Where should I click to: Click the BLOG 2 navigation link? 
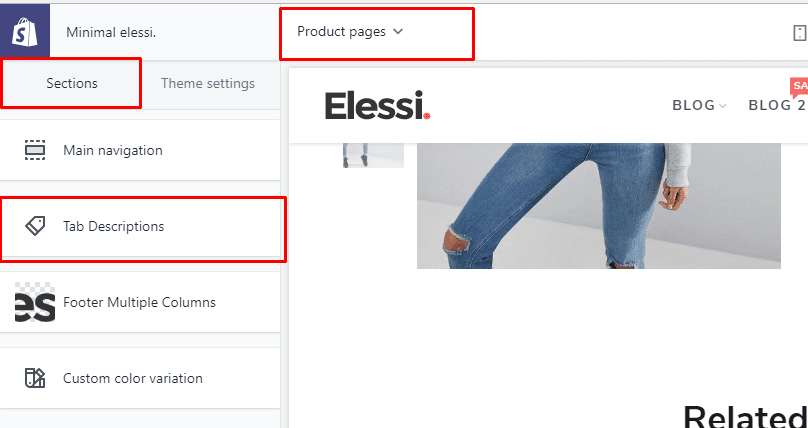(x=777, y=106)
